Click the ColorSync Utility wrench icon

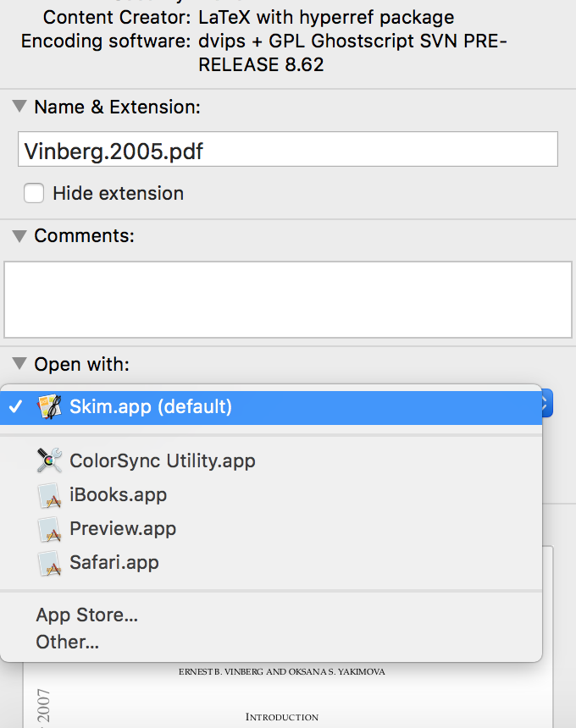pyautogui.click(x=49, y=461)
